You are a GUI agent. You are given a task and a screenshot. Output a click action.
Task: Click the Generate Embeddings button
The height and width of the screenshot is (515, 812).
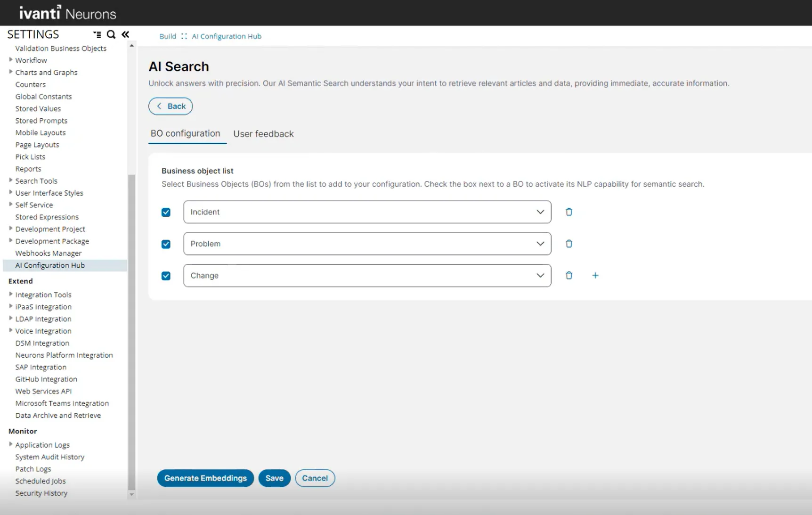coord(205,478)
